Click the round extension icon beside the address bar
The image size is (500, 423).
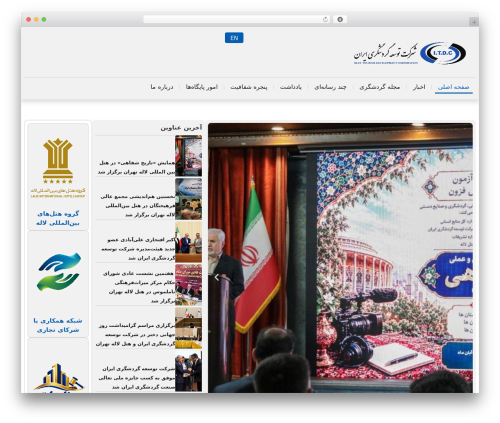(340, 20)
